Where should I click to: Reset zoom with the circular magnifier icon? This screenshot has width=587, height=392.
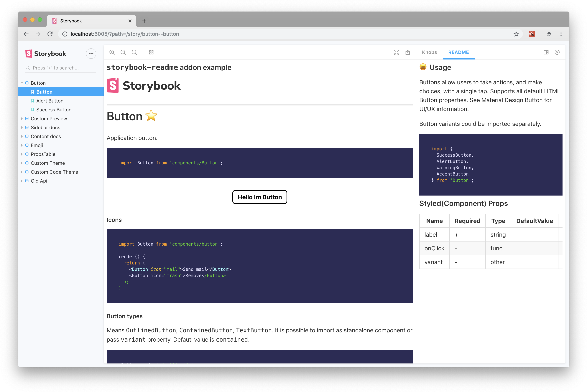pyautogui.click(x=134, y=52)
